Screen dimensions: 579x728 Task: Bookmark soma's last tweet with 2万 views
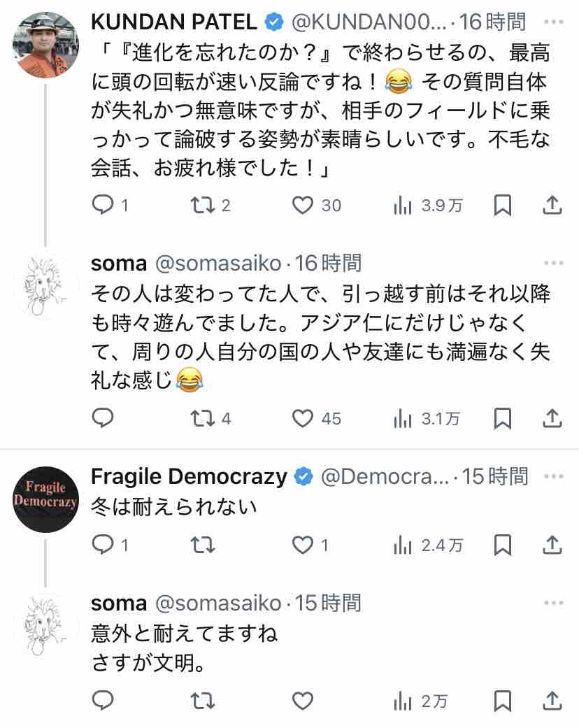point(503,701)
